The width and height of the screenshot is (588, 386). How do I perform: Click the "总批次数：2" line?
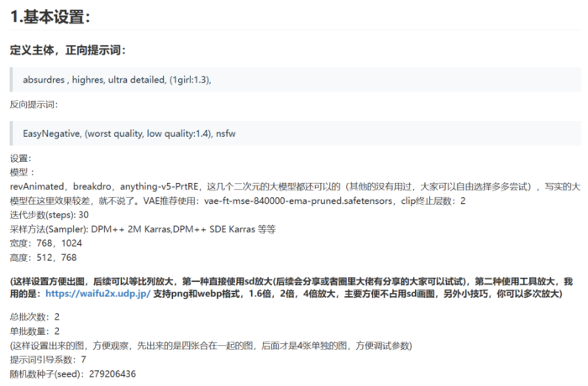point(34,316)
